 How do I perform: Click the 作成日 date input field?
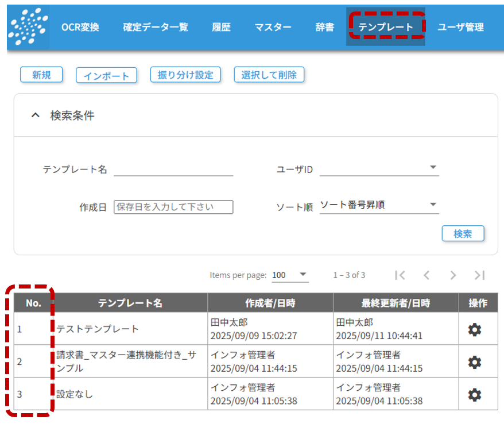click(173, 207)
